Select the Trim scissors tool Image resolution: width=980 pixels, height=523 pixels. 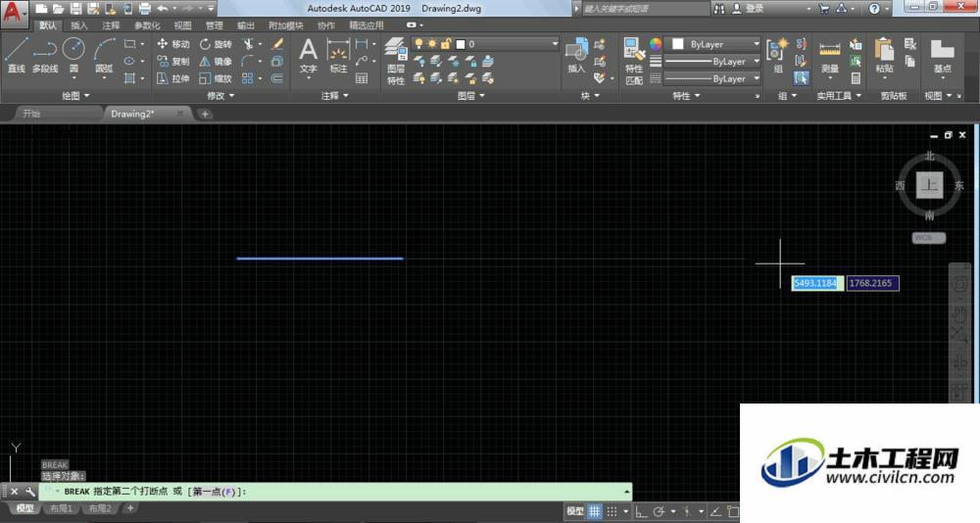(x=249, y=44)
